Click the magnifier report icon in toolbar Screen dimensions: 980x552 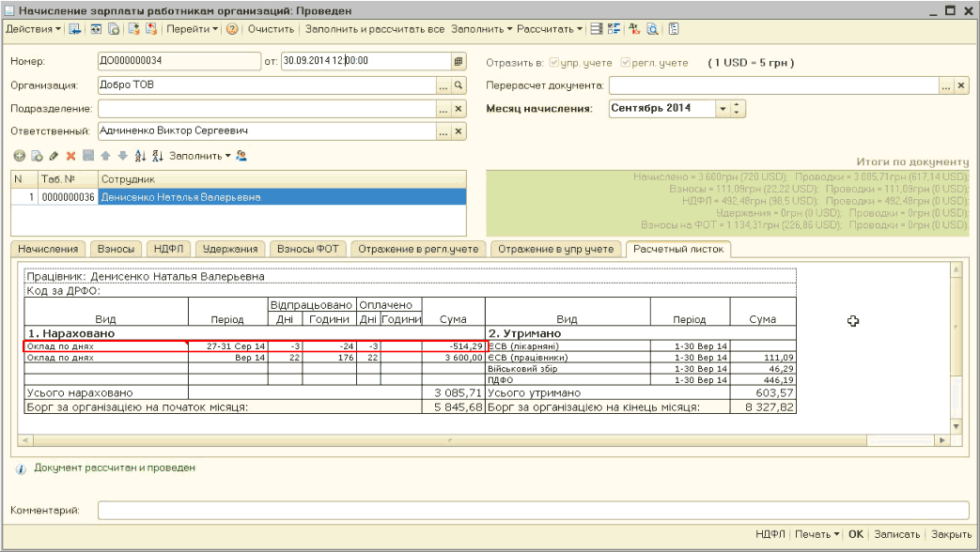point(652,29)
